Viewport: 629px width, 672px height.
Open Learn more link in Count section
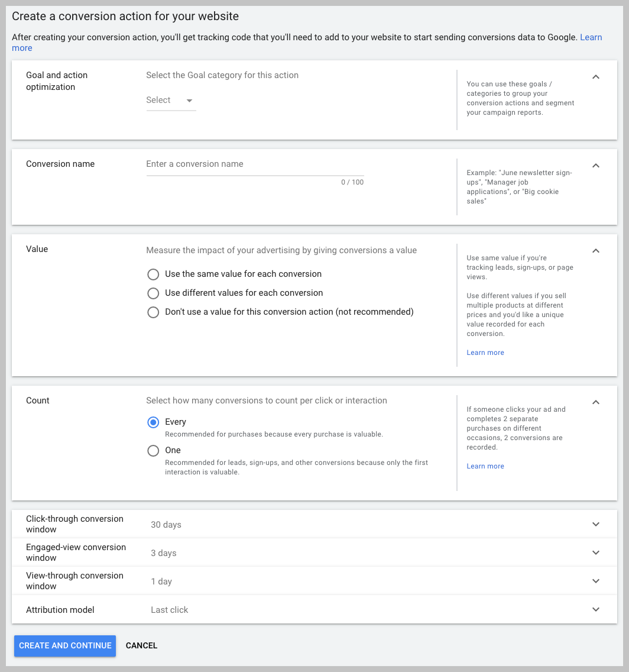[x=485, y=466]
